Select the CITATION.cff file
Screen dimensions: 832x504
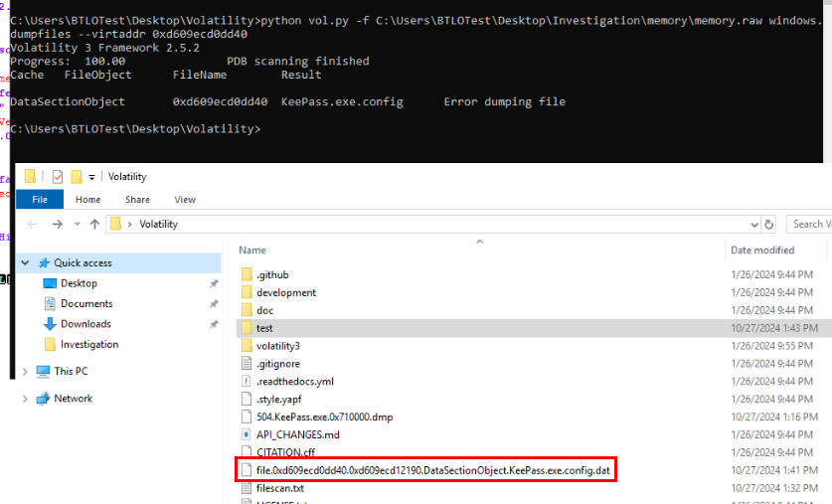[285, 452]
